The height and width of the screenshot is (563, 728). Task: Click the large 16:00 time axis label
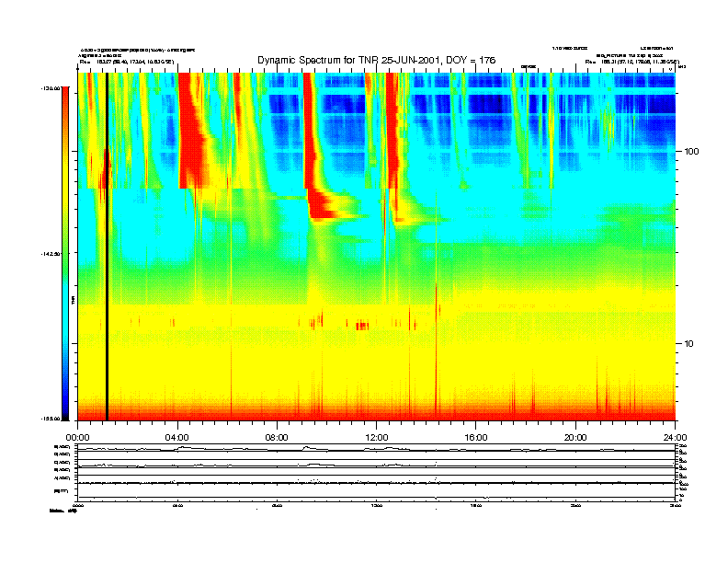(x=476, y=438)
